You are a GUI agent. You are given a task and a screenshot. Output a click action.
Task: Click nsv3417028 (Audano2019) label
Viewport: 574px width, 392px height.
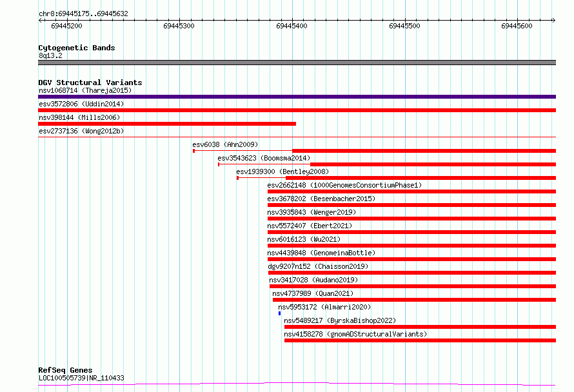tap(313, 280)
